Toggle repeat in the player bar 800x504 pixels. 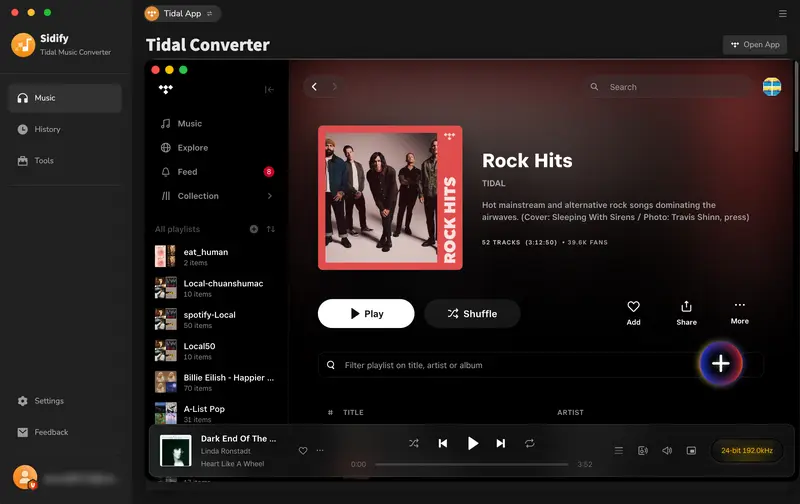[530, 444]
